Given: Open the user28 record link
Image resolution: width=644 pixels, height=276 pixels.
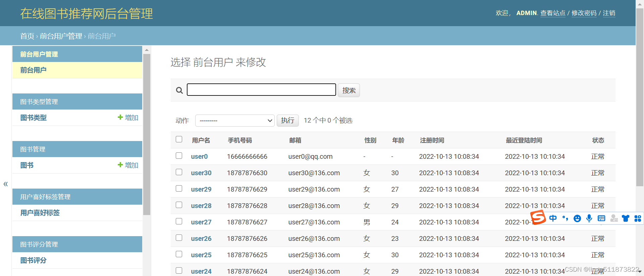Looking at the screenshot, I should coord(201,206).
